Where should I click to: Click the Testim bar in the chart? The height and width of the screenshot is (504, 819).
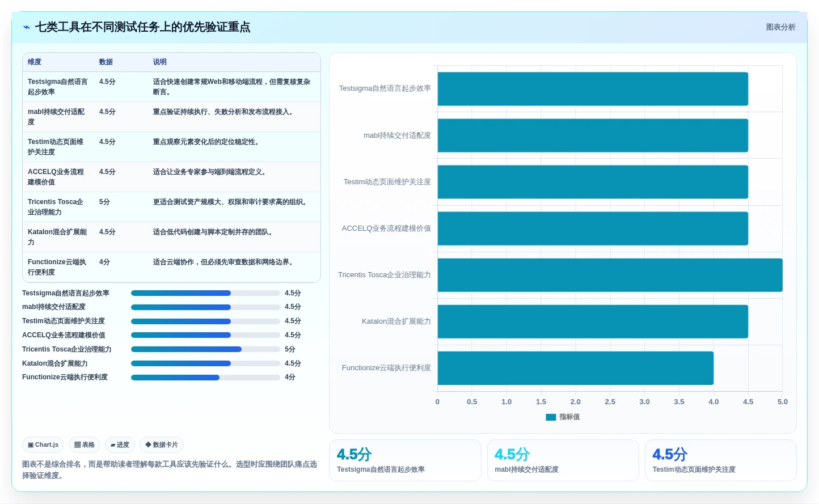[593, 182]
